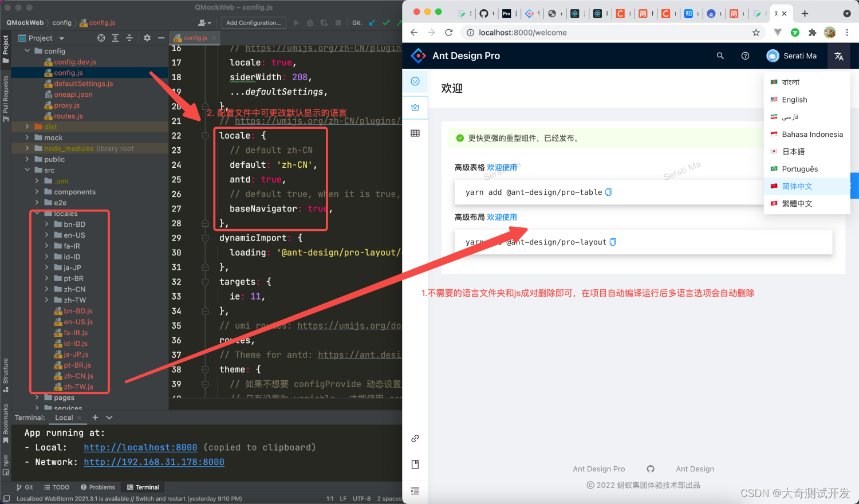
Task: Click the search icon in Ant Design Pro header
Action: point(720,56)
